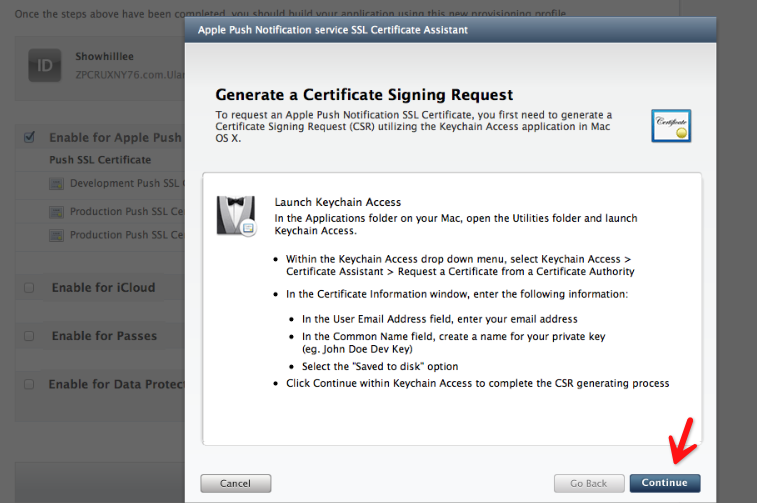This screenshot has width=757, height=503.
Task: Enable the Data Protection checkbox
Action: click(29, 384)
